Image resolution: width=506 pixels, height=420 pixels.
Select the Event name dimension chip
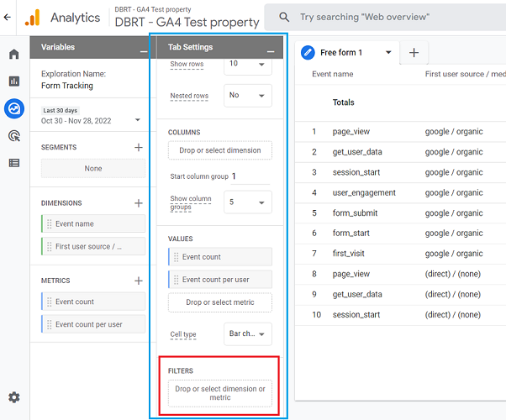[93, 224]
